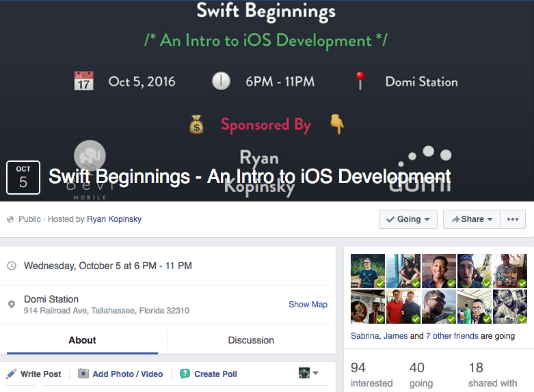Click the 914 Railroad Ave address text
Image resolution: width=534 pixels, height=392 pixels.
click(106, 311)
